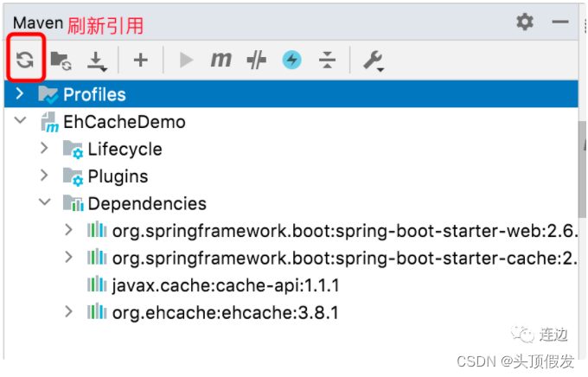Click library icon beside ehcache:3.8.1
Screen dimensions: 588x377
click(x=97, y=311)
